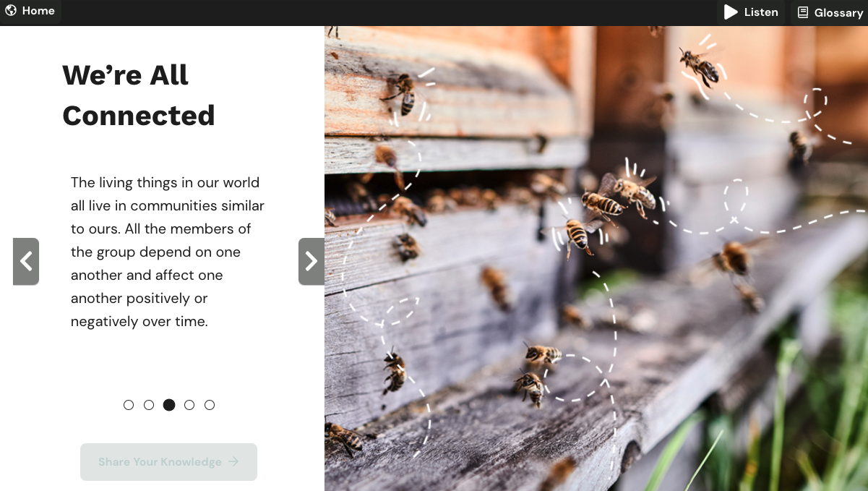Open the Glossary from top bar

830,12
